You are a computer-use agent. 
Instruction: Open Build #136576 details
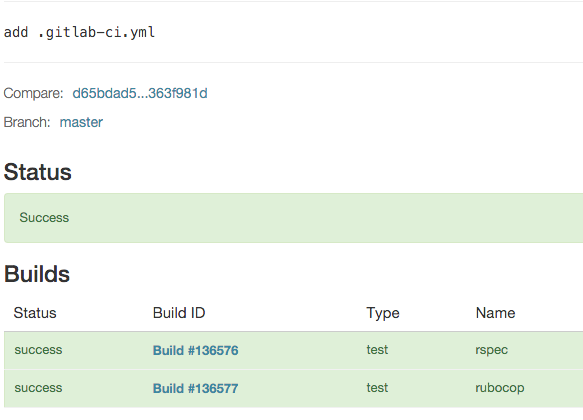(196, 350)
